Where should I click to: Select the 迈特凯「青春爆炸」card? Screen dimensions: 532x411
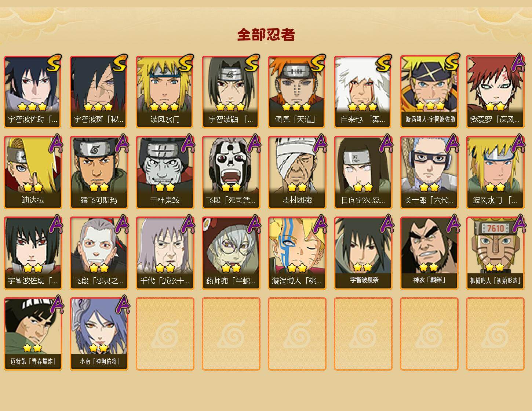tap(33, 334)
